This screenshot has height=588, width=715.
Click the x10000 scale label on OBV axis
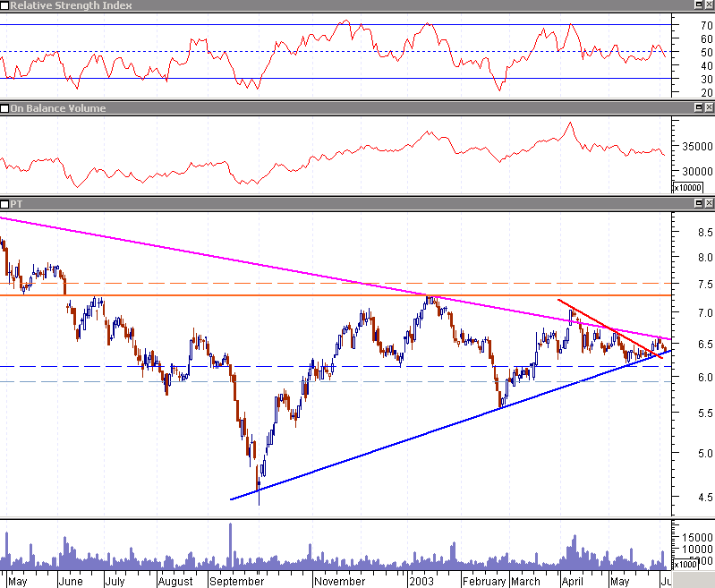tap(687, 187)
